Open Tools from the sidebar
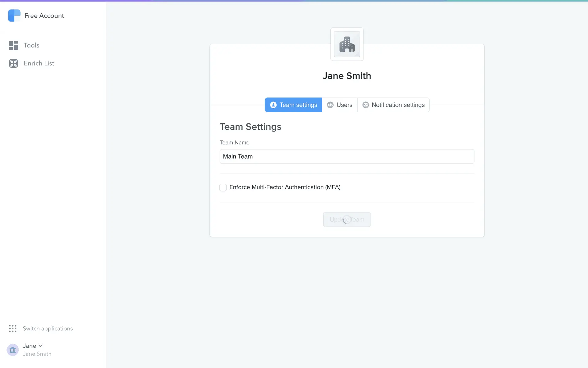Screen dimensions: 588x368 coord(31,45)
